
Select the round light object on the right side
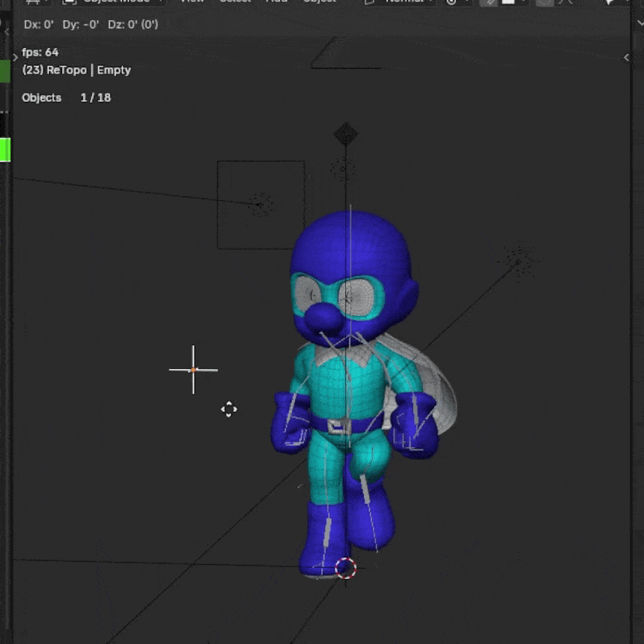click(517, 260)
